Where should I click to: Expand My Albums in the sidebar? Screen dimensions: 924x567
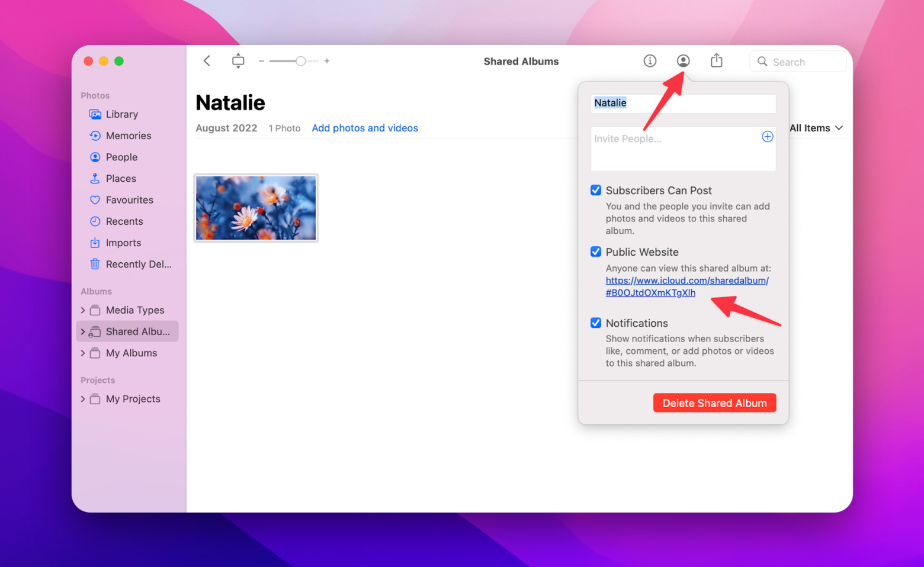coord(83,353)
